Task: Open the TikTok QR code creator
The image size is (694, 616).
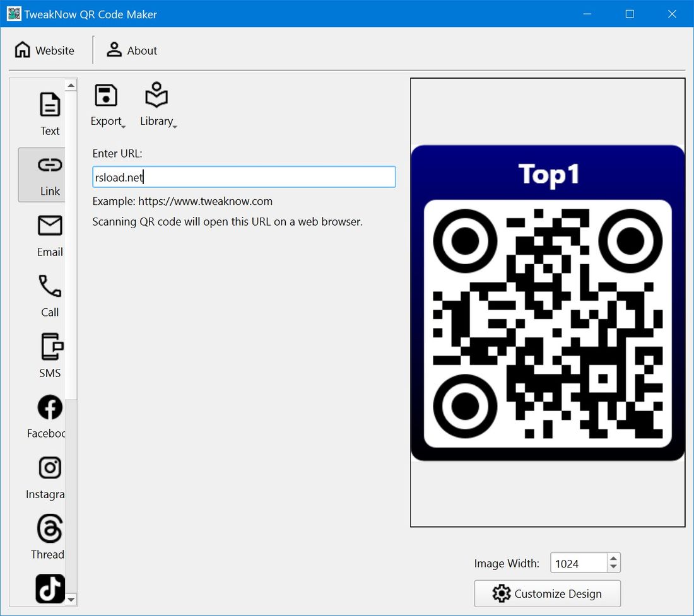Action: (50, 588)
